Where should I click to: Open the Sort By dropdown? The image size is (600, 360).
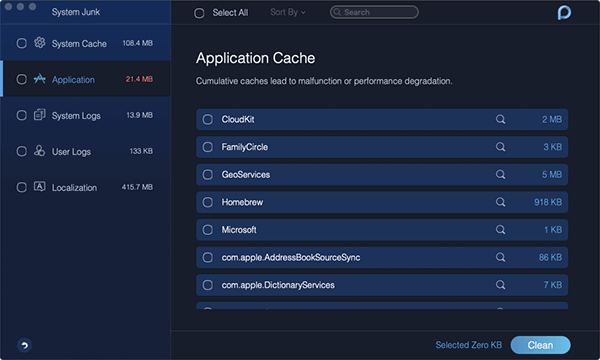288,12
